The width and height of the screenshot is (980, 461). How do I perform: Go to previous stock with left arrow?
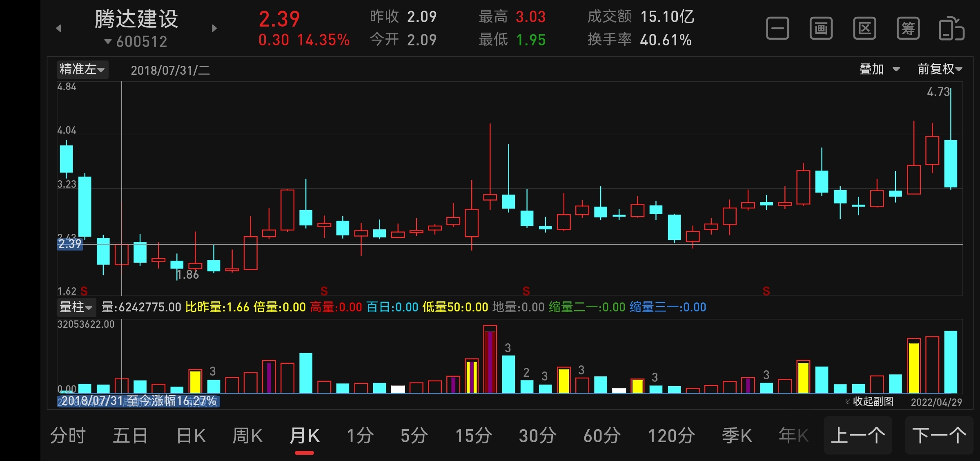point(59,28)
